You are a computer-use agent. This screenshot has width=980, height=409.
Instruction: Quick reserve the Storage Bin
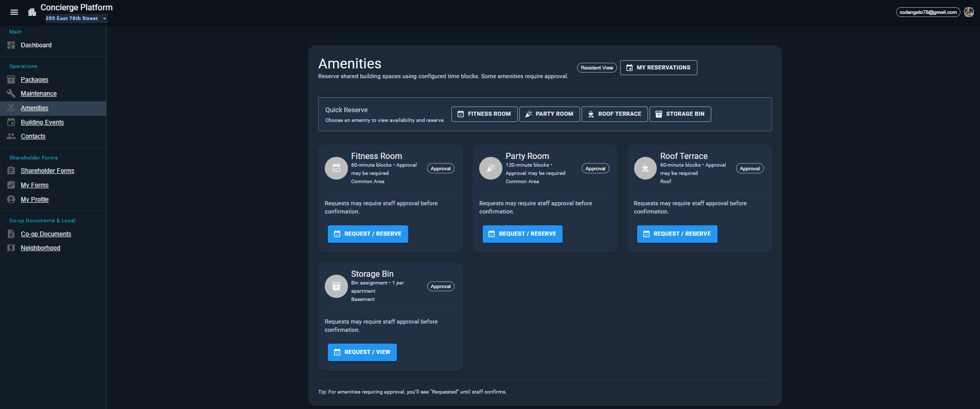[x=680, y=114]
